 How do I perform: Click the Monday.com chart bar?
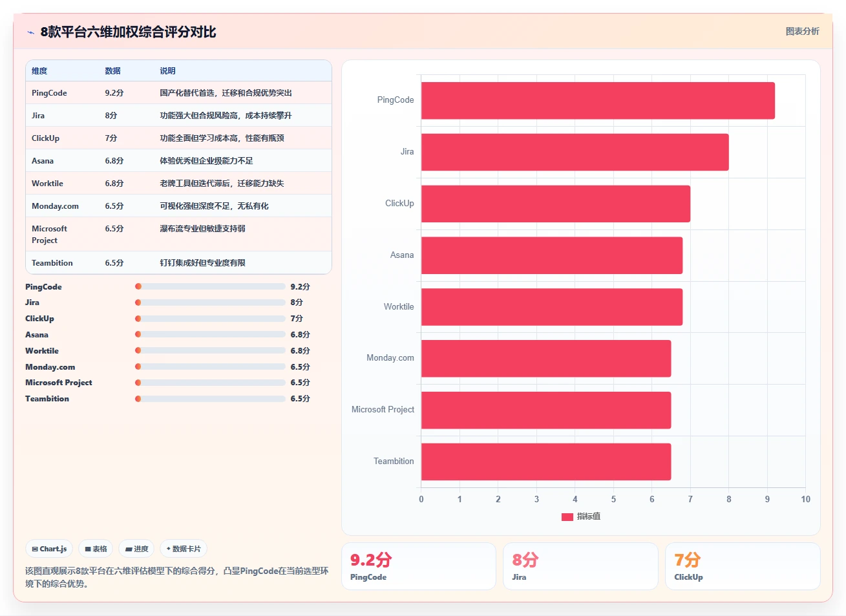tap(546, 358)
